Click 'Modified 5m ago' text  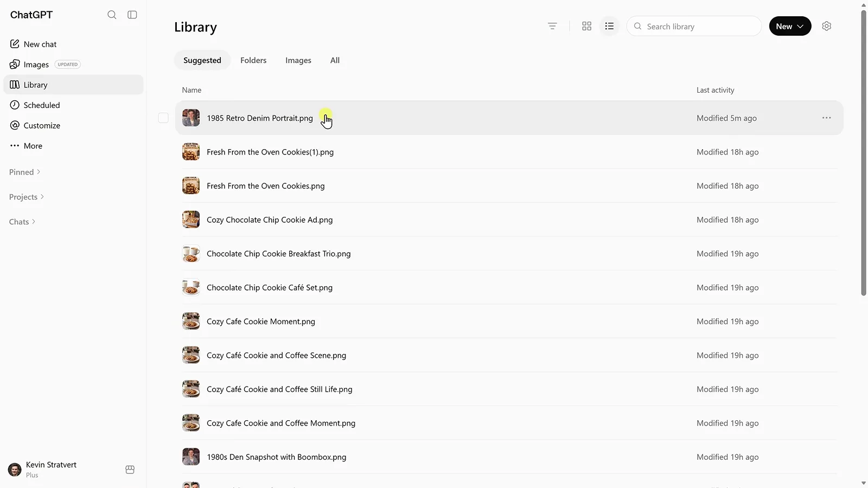point(726,118)
